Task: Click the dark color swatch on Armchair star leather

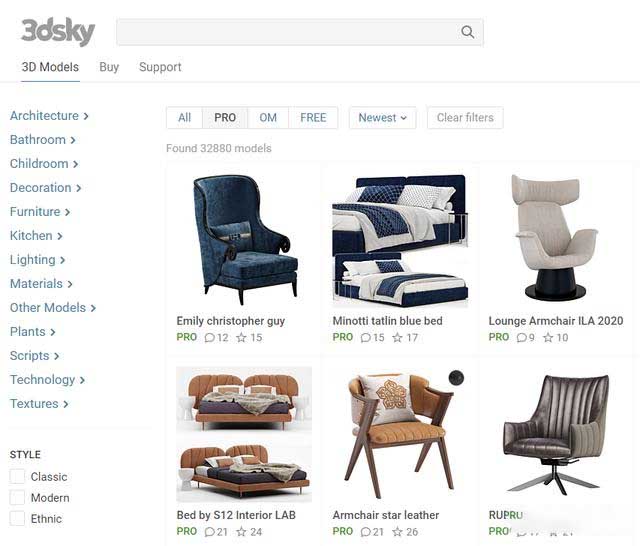Action: pos(456,378)
